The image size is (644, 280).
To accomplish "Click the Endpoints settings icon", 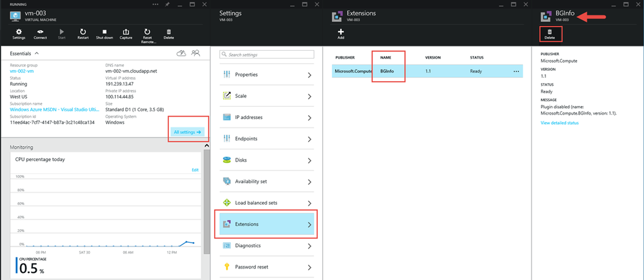I will pyautogui.click(x=227, y=138).
